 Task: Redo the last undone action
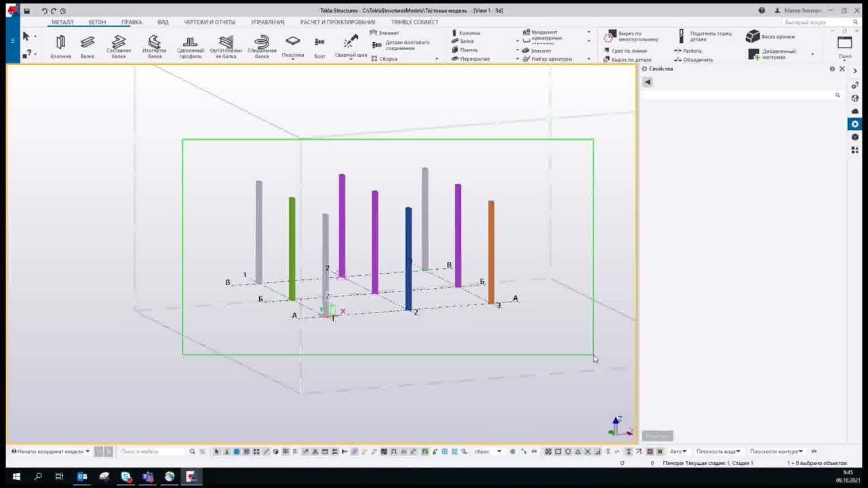point(54,11)
